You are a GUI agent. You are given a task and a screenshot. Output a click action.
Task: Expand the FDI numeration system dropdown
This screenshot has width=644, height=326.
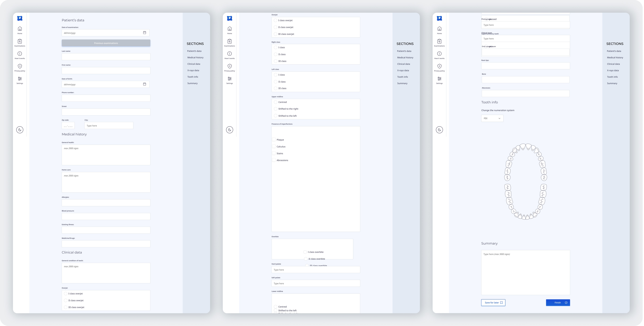point(492,118)
